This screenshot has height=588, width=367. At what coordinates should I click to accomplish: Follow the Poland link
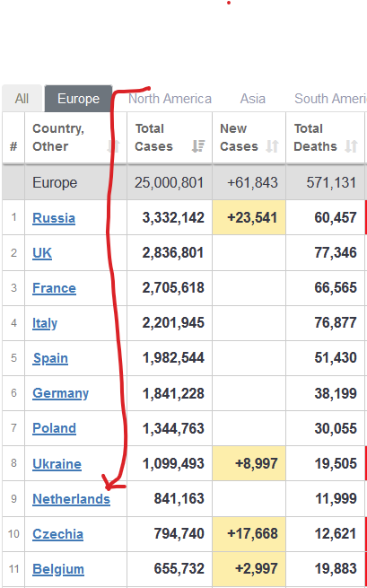pyautogui.click(x=54, y=428)
